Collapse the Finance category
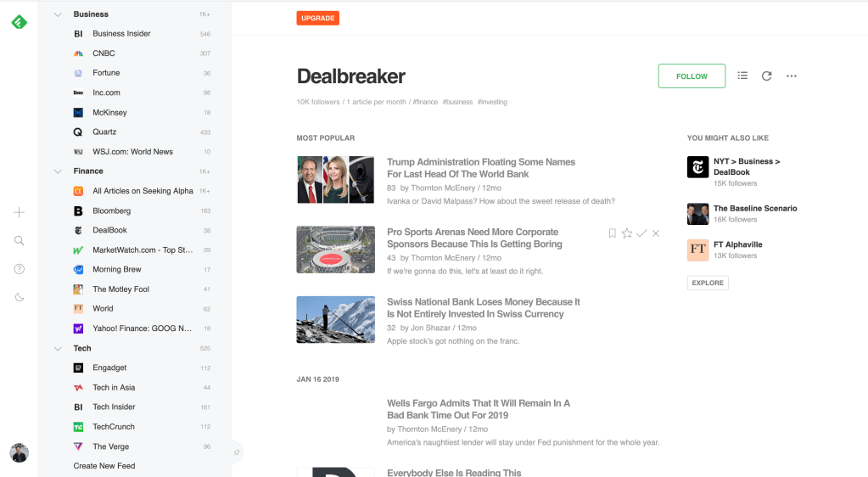Screen dimensions: 868x477 pyautogui.click(x=58, y=171)
